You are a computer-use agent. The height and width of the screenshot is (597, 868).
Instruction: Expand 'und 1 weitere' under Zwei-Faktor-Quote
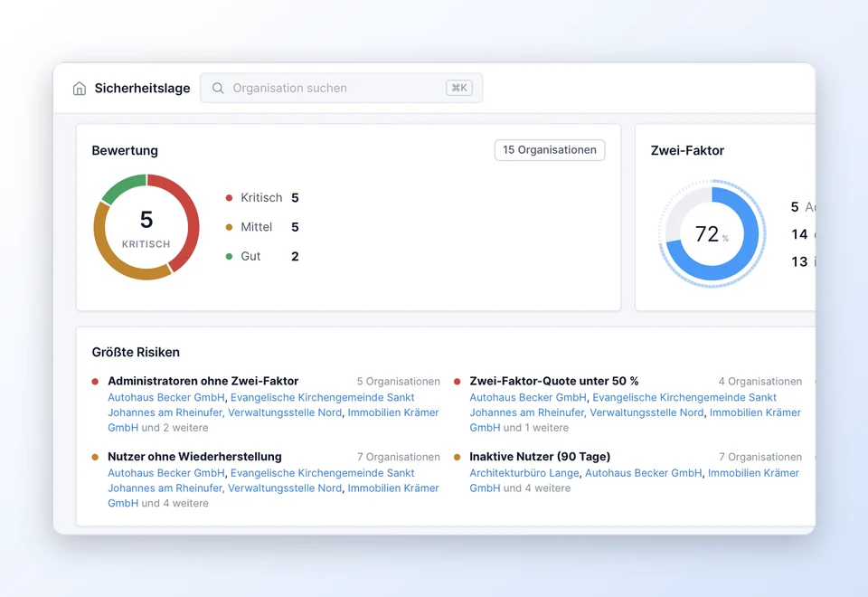[x=535, y=428]
